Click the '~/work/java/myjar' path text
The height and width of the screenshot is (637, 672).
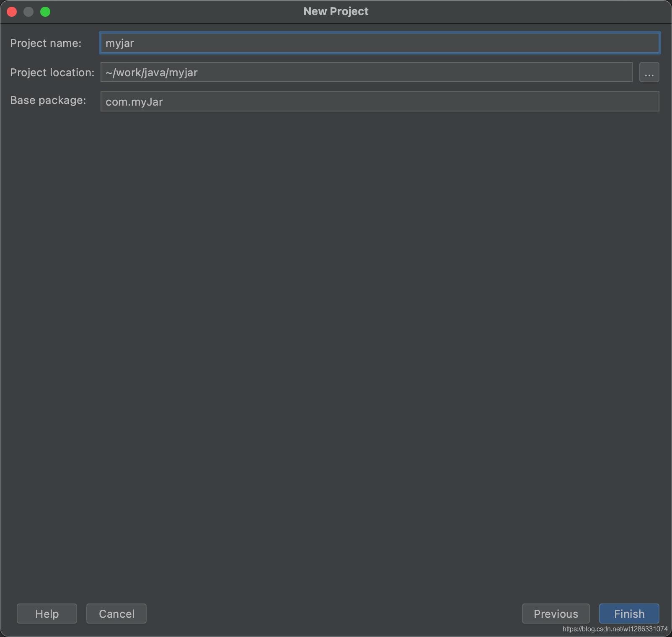152,73
